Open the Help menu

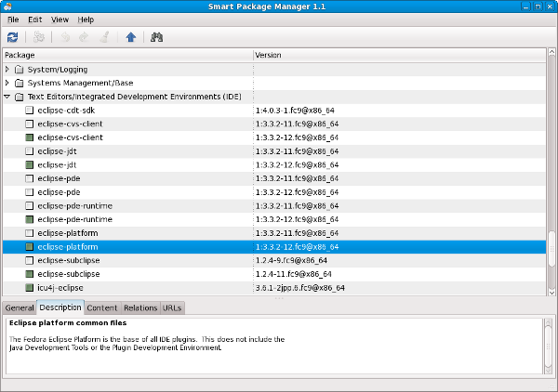(86, 20)
